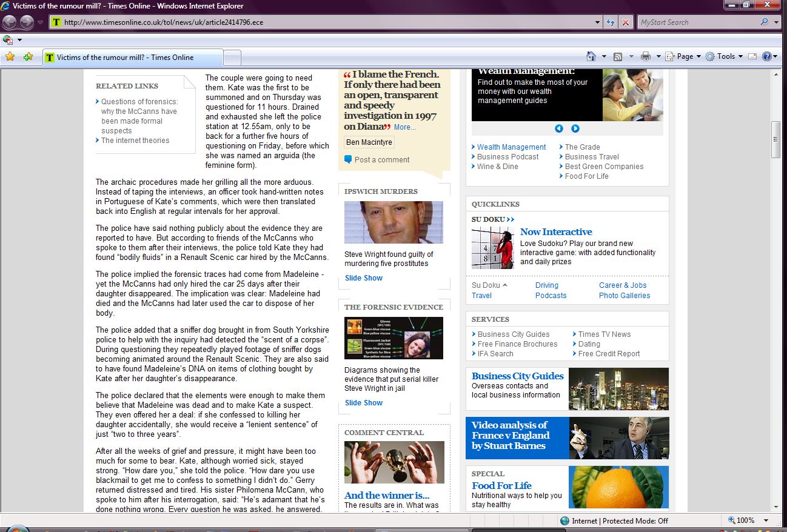
Task: Click the Home toolbar icon
Action: pyautogui.click(x=591, y=56)
